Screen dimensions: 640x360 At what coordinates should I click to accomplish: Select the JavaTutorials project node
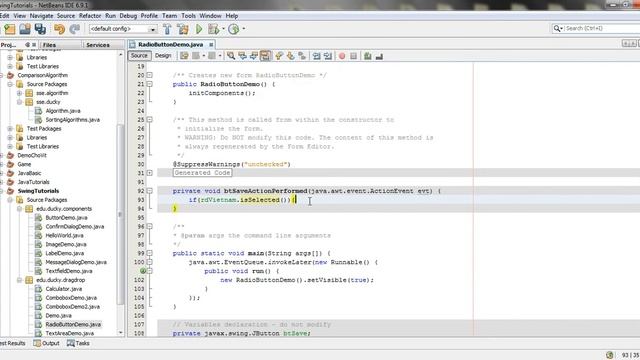pos(33,182)
